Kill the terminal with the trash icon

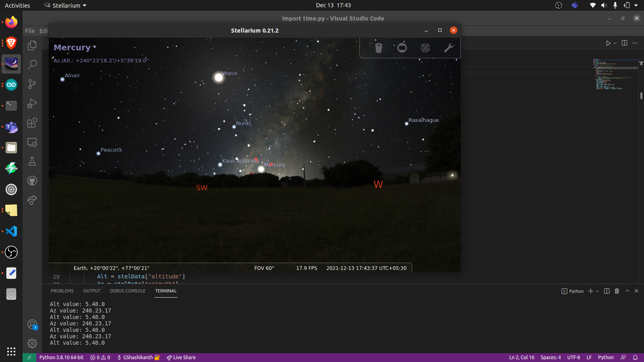pos(617,291)
